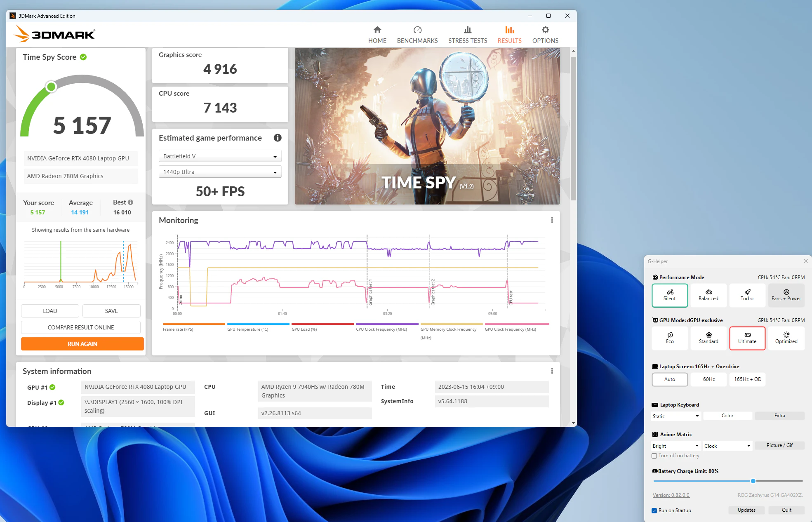Click the keyboard Color button
The image size is (812, 522).
727,416
